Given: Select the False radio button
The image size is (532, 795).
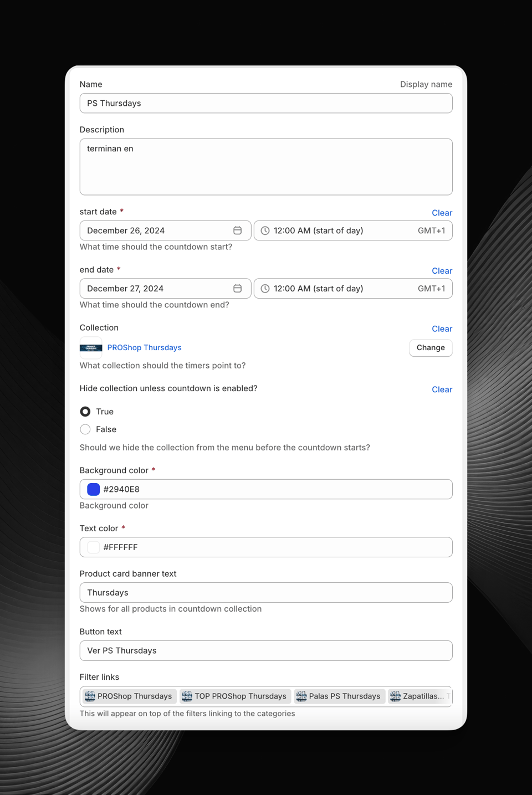Looking at the screenshot, I should (85, 429).
